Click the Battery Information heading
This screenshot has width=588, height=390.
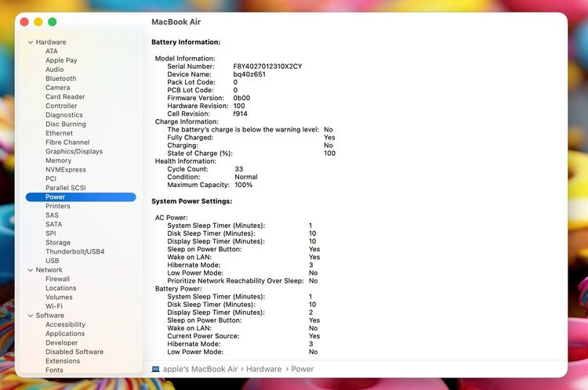click(x=186, y=42)
